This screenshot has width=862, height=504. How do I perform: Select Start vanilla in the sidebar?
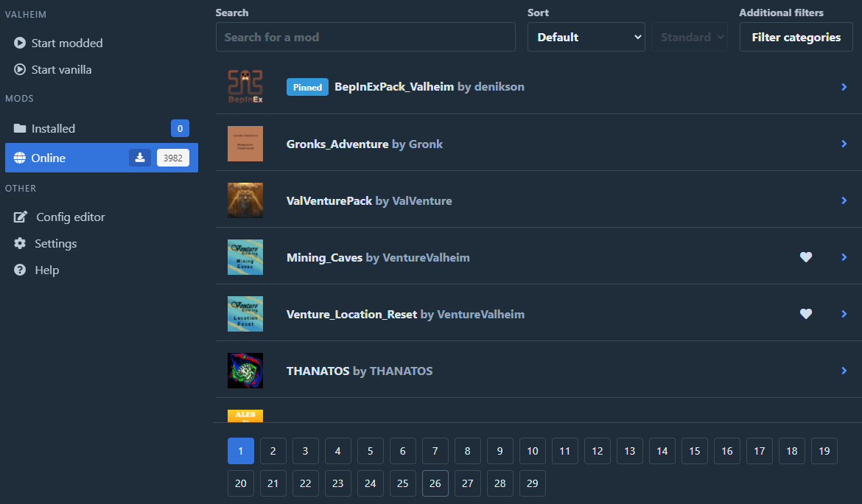[102, 70]
